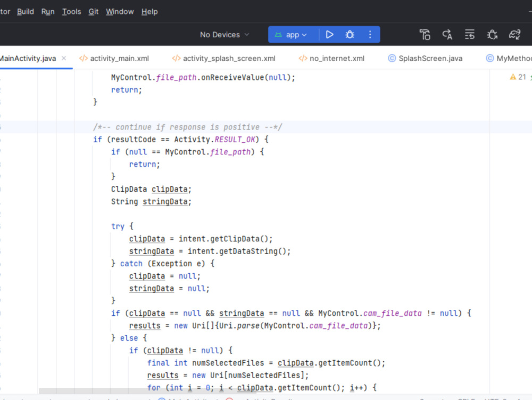This screenshot has height=400, width=532.
Task: Click Uri.parse in the results assignment
Action: [239, 325]
